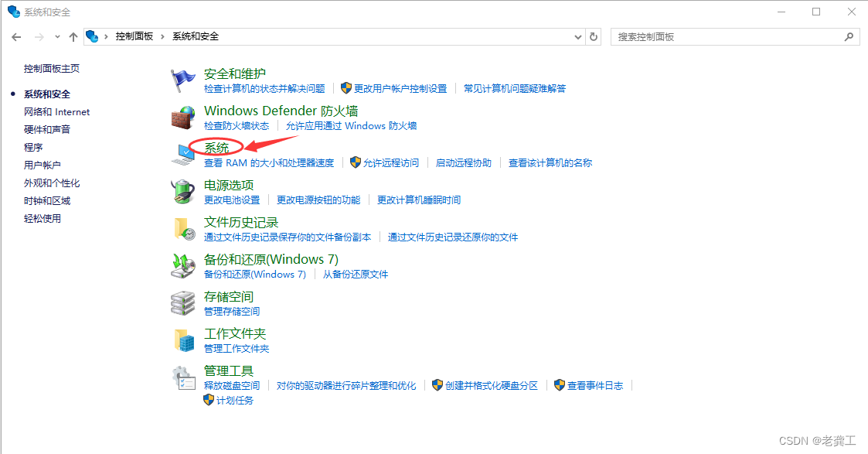
Task: Open 工作文件夹 via its folder icon
Action: [x=183, y=339]
